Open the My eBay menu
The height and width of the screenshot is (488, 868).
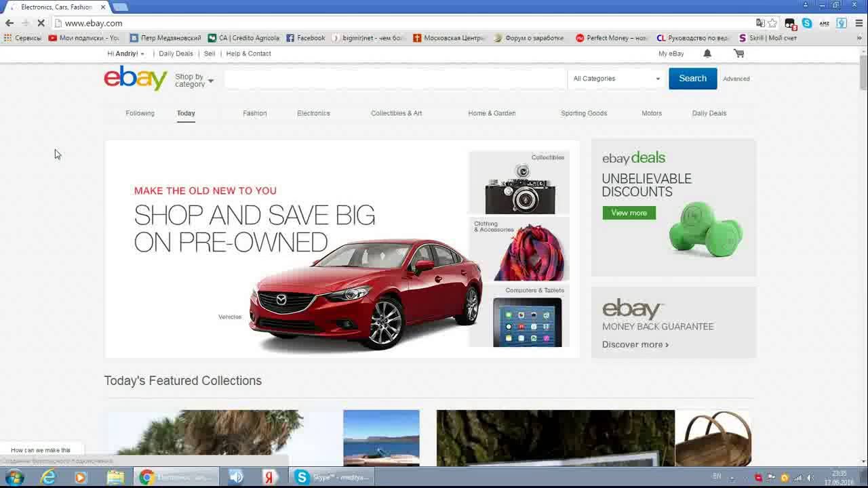(671, 54)
